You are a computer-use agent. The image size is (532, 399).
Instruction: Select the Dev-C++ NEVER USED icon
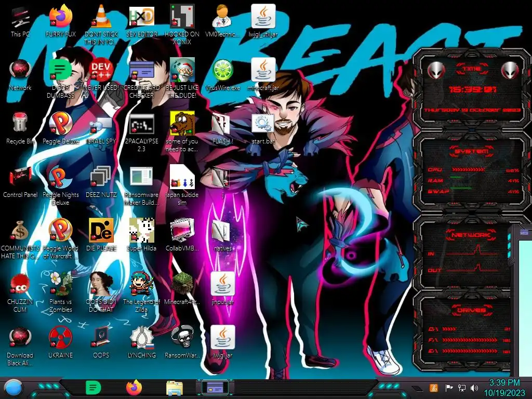101,70
